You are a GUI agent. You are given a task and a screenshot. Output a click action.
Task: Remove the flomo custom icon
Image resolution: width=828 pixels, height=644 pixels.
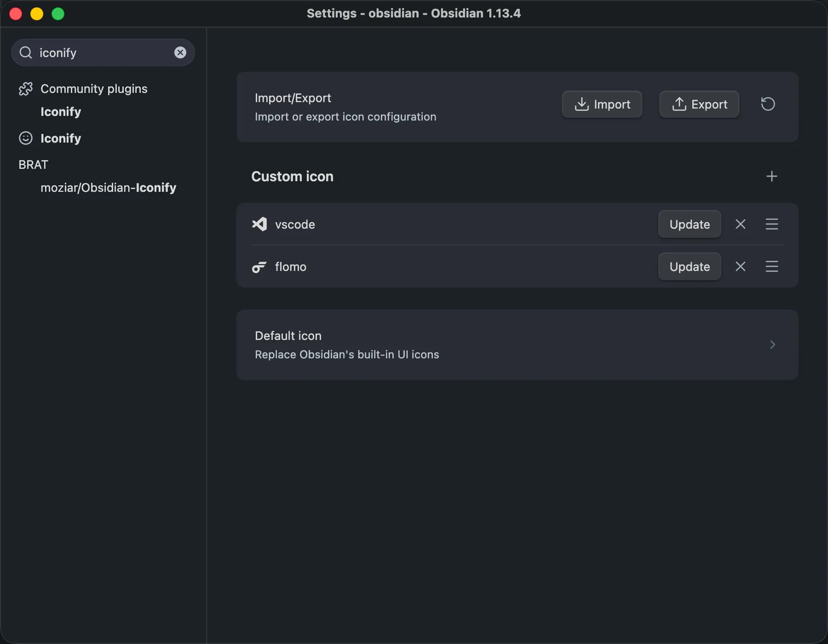coord(741,266)
